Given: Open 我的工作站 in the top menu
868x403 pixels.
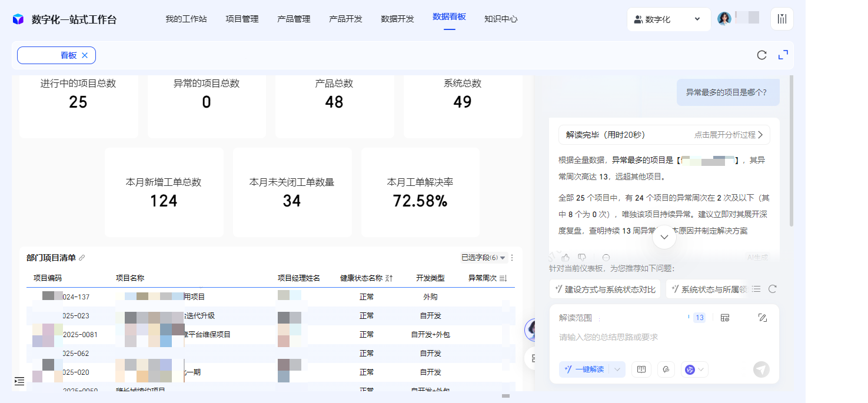Looking at the screenshot, I should pyautogui.click(x=186, y=19).
